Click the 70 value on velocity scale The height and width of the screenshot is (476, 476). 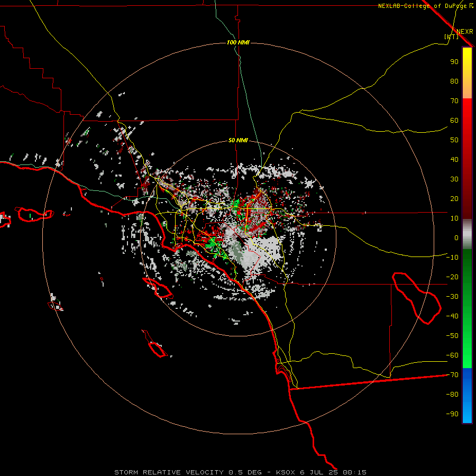click(x=454, y=101)
